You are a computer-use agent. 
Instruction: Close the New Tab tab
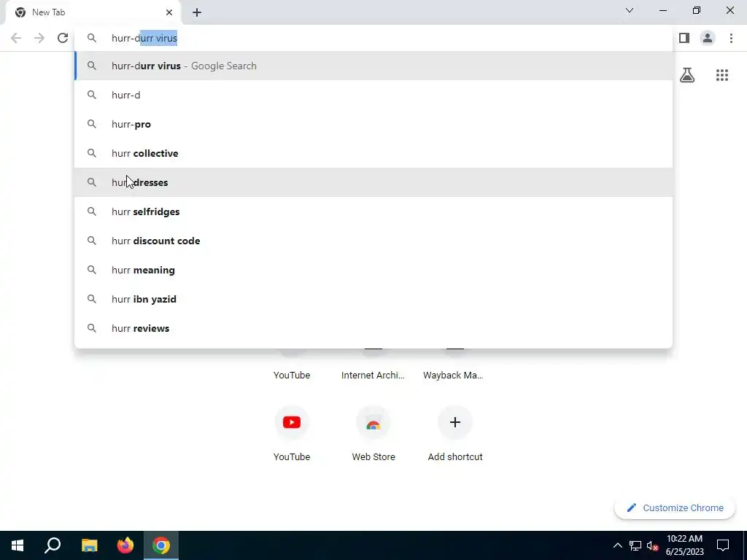click(x=169, y=12)
